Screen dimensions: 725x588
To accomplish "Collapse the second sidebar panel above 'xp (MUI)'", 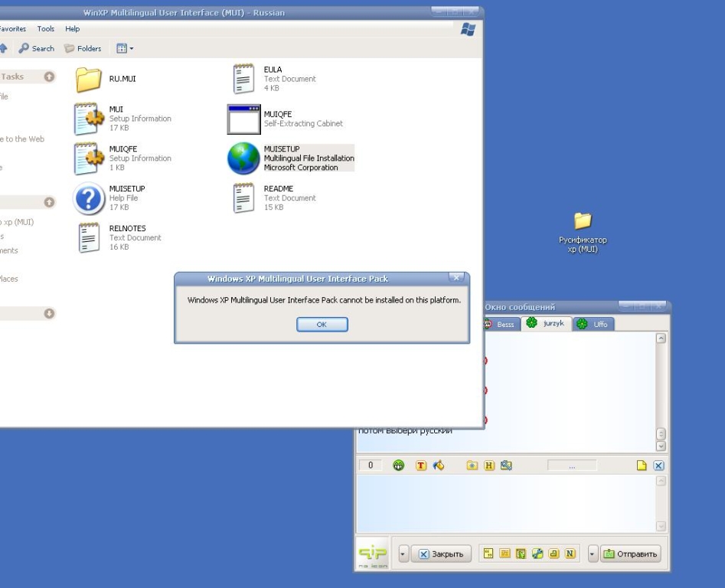I will pyautogui.click(x=50, y=202).
